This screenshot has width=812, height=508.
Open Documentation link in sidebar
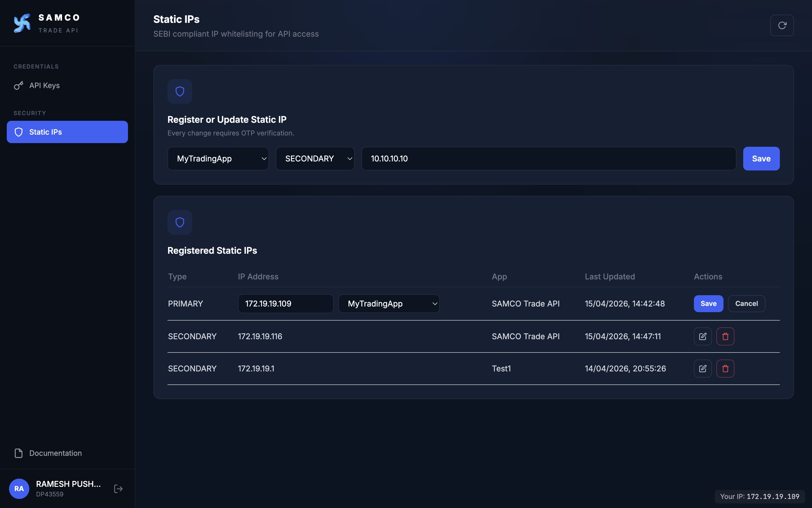67,453
